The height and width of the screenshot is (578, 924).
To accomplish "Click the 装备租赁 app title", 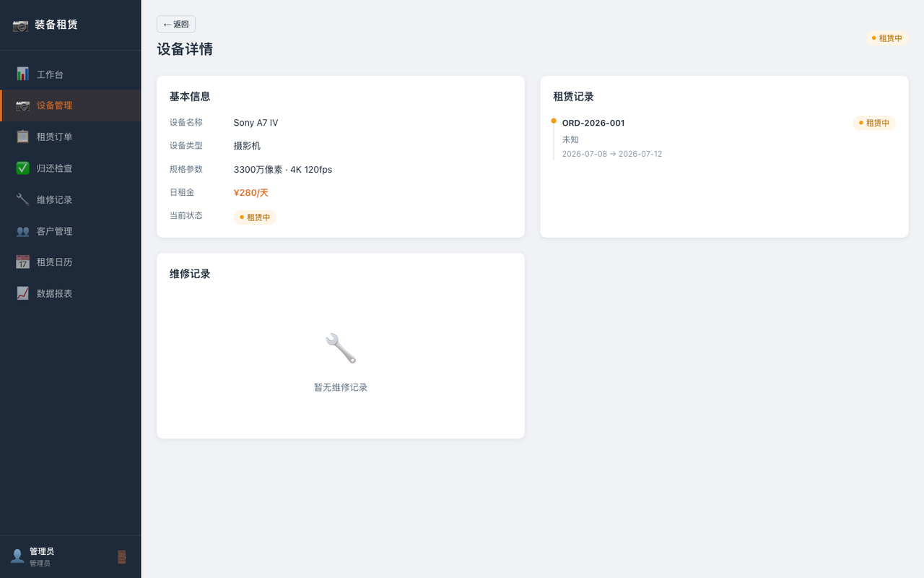I will (56, 25).
